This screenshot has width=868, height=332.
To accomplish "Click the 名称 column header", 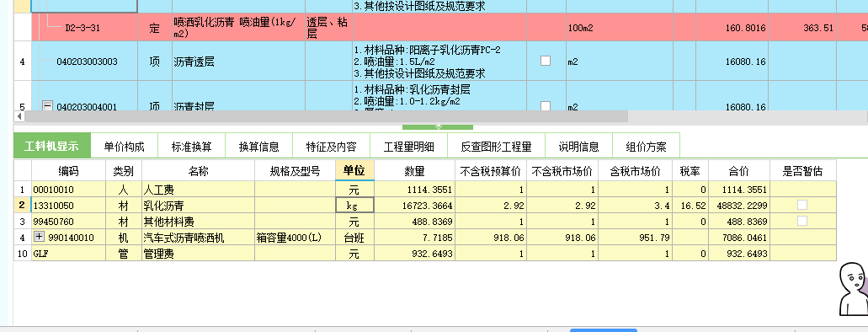I will (198, 171).
